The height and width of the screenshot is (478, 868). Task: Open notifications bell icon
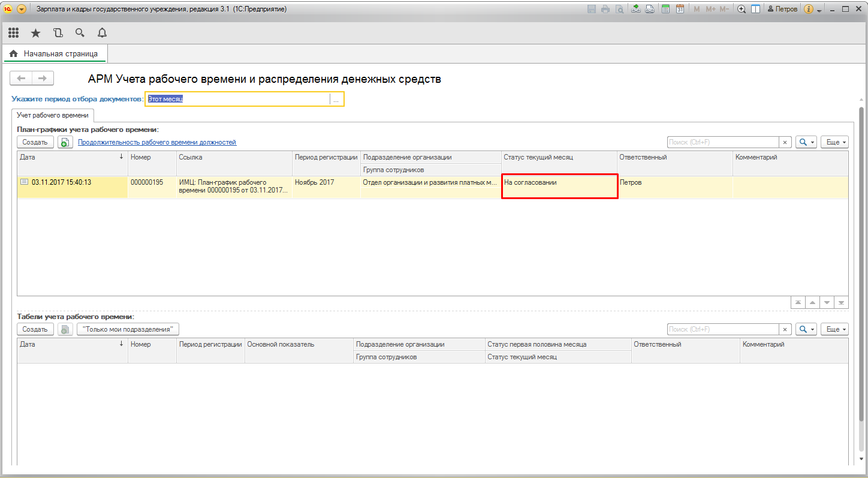tap(102, 33)
